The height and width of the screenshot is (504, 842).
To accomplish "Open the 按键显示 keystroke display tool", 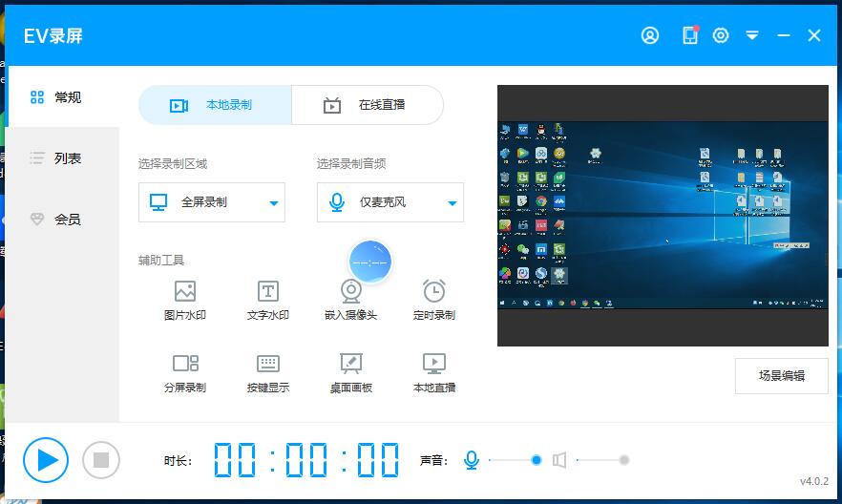I will [268, 373].
